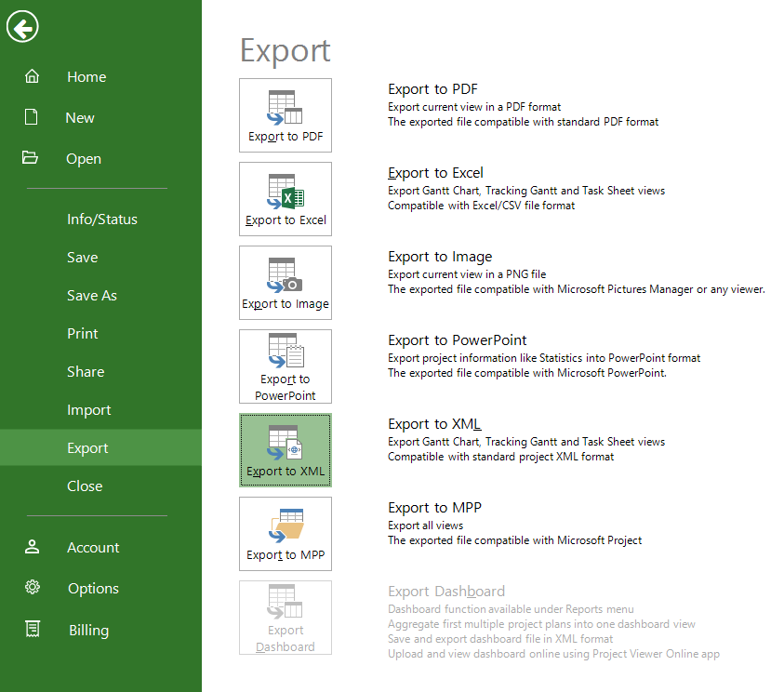Viewport: 784px width, 692px height.
Task: Click 'Save and export dashboard file in XML format'
Action: pos(500,639)
